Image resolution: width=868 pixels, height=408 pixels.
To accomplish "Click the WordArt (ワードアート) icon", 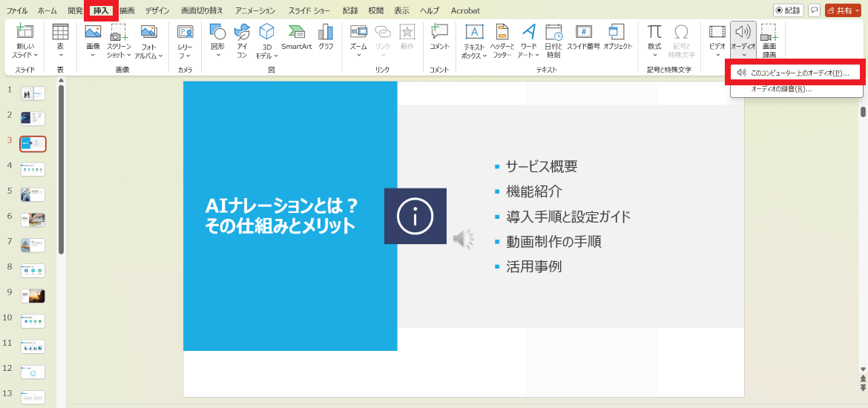I will coord(529,32).
